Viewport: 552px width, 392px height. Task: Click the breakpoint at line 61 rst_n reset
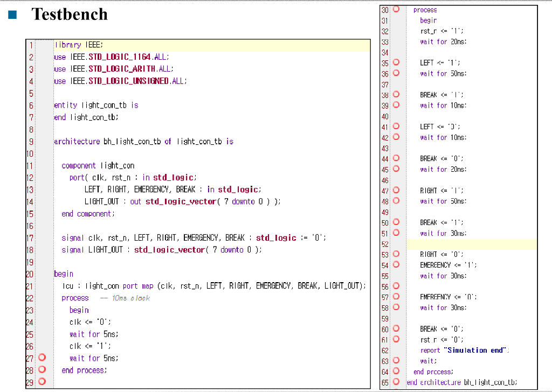396,339
